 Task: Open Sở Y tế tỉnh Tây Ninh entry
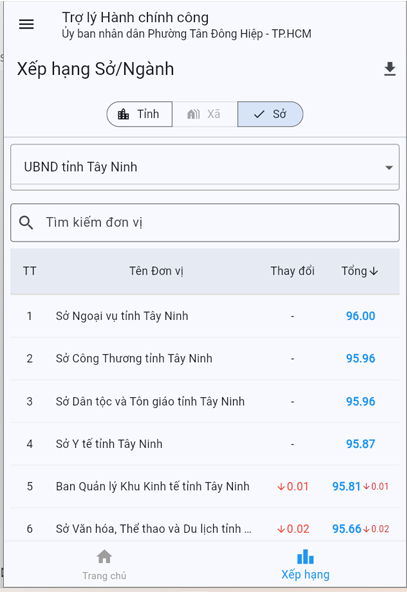[205, 444]
